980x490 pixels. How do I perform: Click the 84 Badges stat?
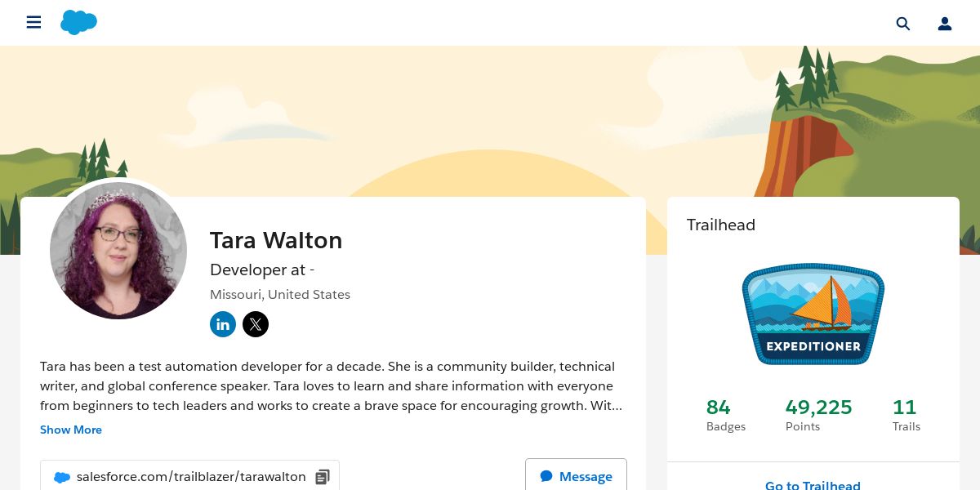[x=725, y=415]
